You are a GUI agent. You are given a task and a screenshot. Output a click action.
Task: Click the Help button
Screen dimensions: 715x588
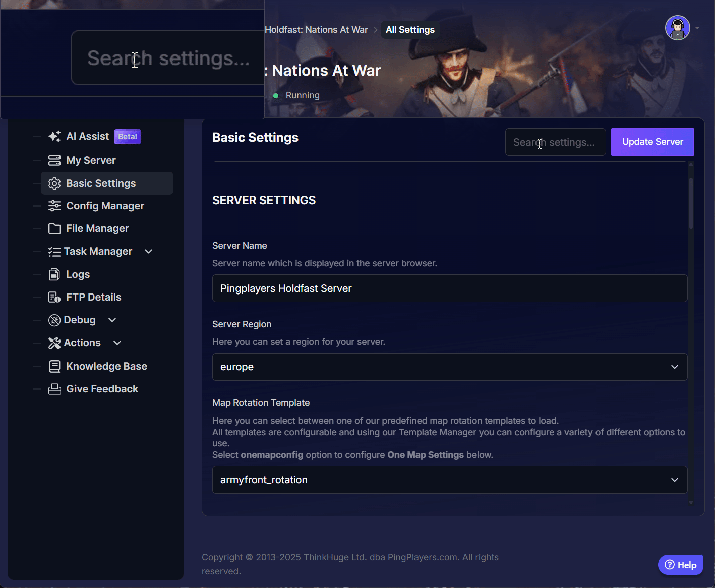[680, 565]
